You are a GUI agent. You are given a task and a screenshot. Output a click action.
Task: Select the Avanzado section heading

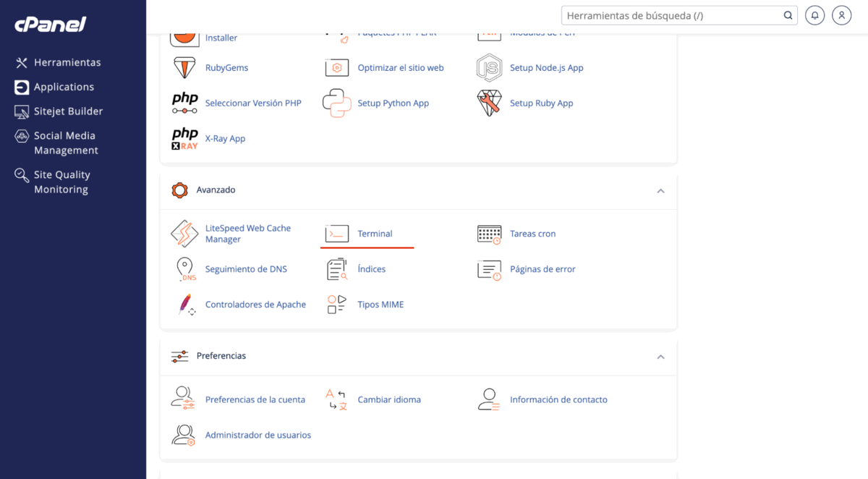(216, 190)
